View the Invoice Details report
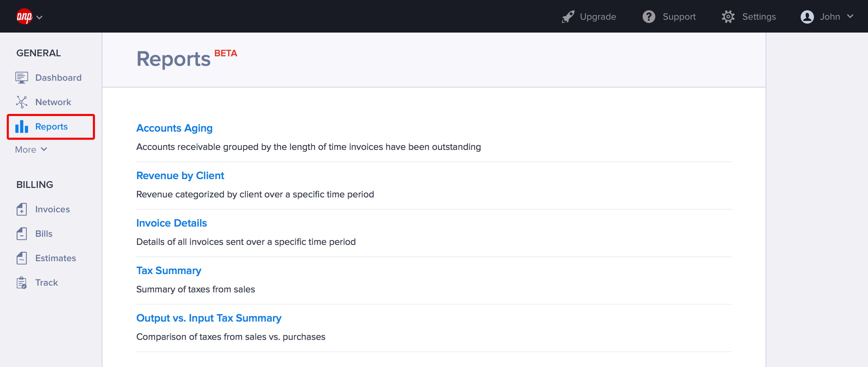Screen dimensions: 868x367 171,223
